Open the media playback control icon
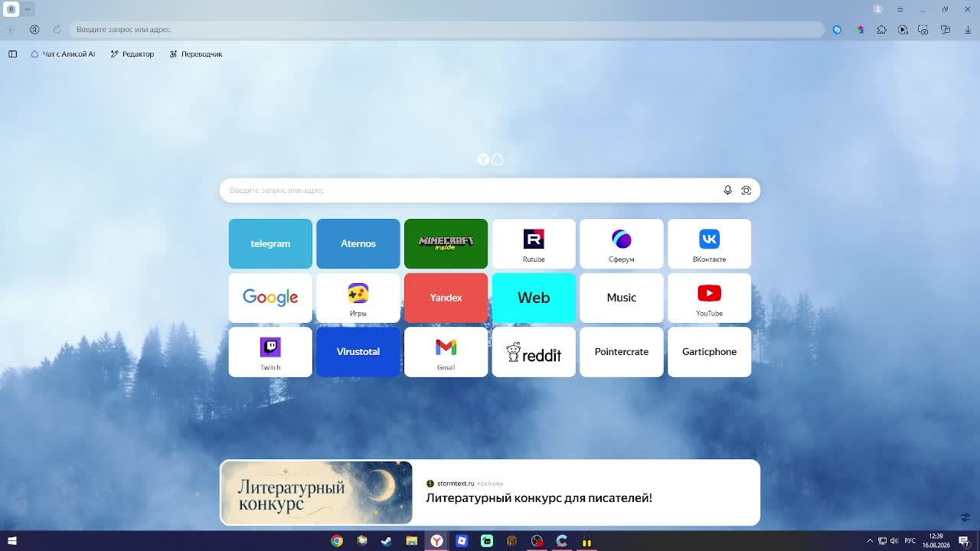The width and height of the screenshot is (980, 551). click(903, 30)
